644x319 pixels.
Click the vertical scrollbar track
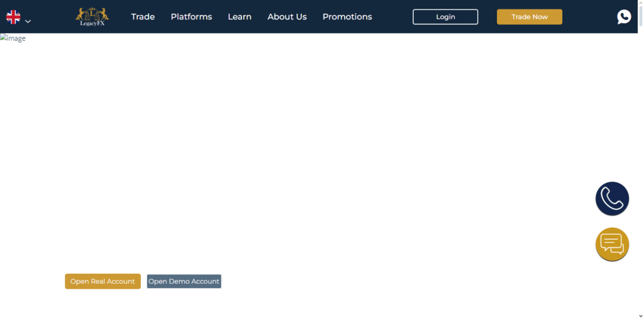pos(640,157)
